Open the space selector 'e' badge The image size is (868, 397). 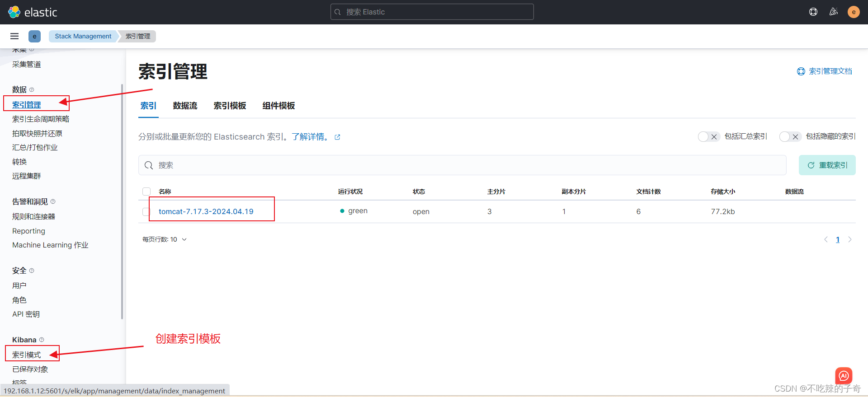pos(34,36)
